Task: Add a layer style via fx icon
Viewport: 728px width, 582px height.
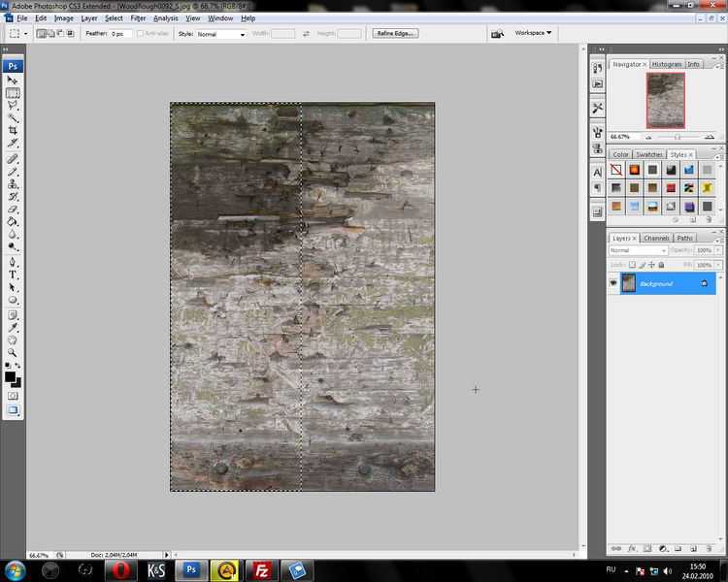Action: (x=632, y=549)
